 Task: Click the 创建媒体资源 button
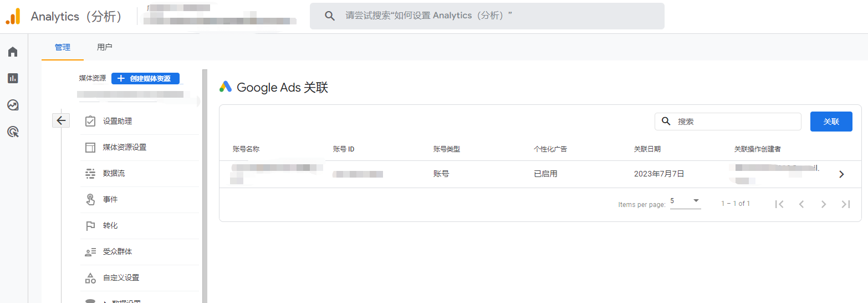click(145, 78)
